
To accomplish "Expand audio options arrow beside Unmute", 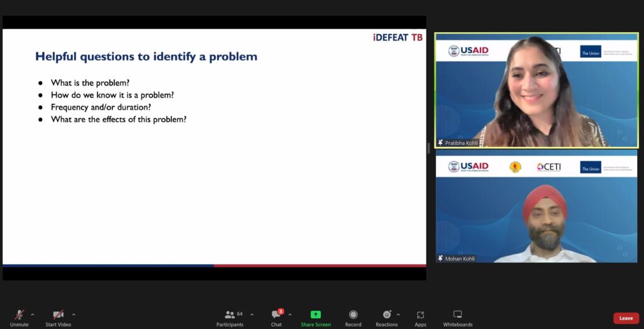I will (33, 314).
